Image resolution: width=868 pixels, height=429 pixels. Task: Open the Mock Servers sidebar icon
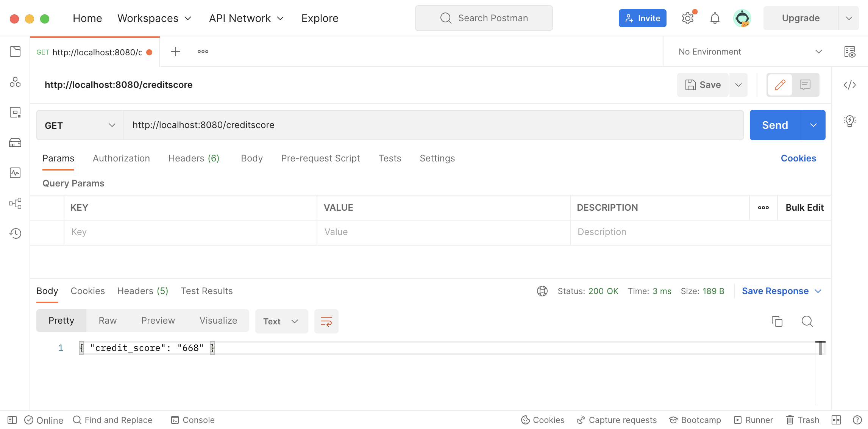[15, 143]
